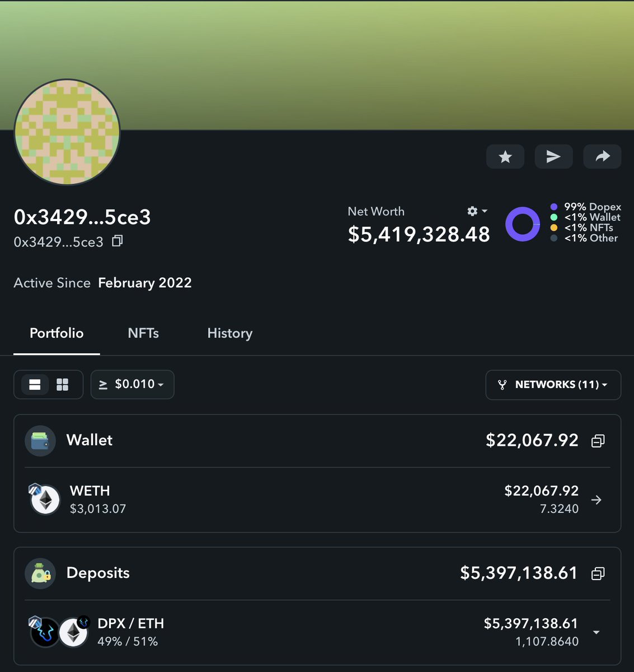The height and width of the screenshot is (672, 634).
Task: Click the WETH balance 7.3240
Action: (559, 509)
